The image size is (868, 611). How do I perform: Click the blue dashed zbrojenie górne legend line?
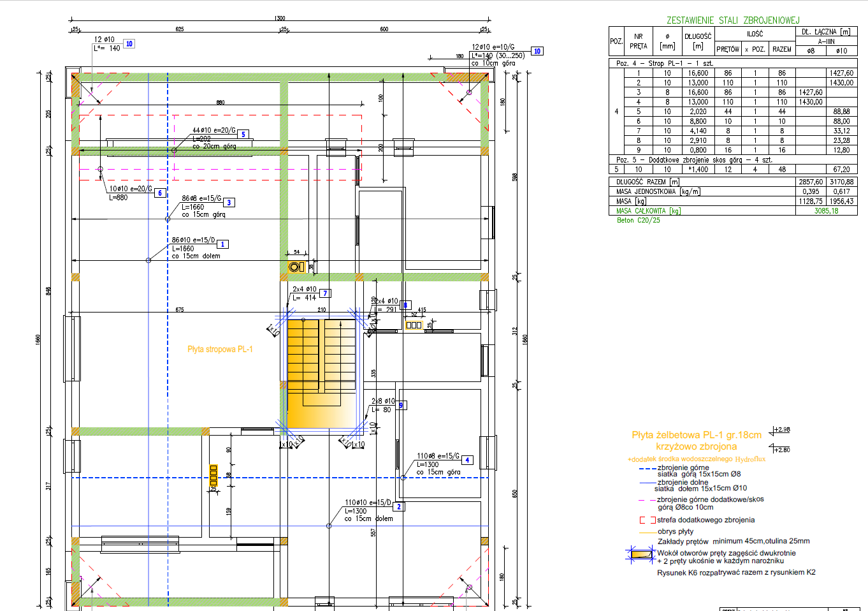pyautogui.click(x=647, y=468)
